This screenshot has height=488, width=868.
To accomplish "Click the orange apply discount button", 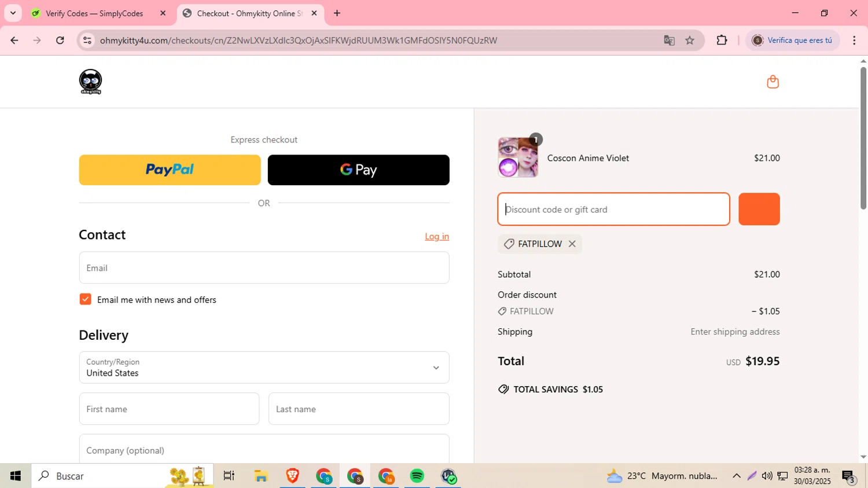I will click(759, 209).
